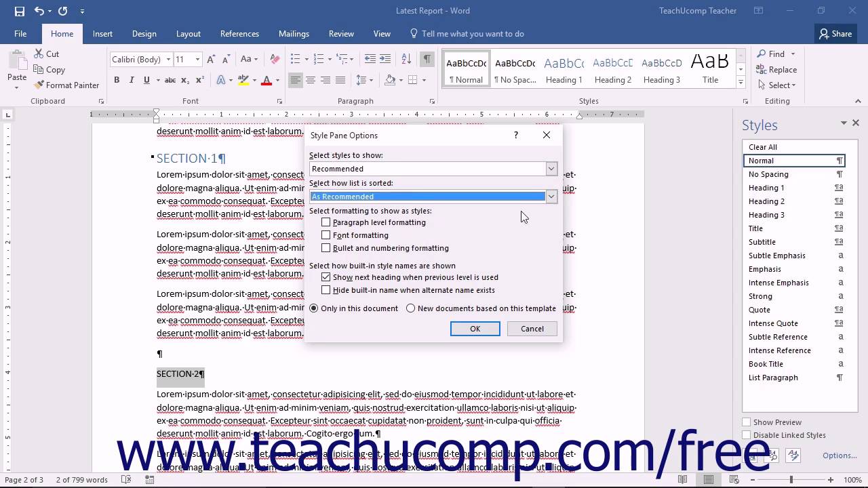Align text left in Paragraph group
Image resolution: width=868 pixels, height=488 pixels.
(296, 80)
